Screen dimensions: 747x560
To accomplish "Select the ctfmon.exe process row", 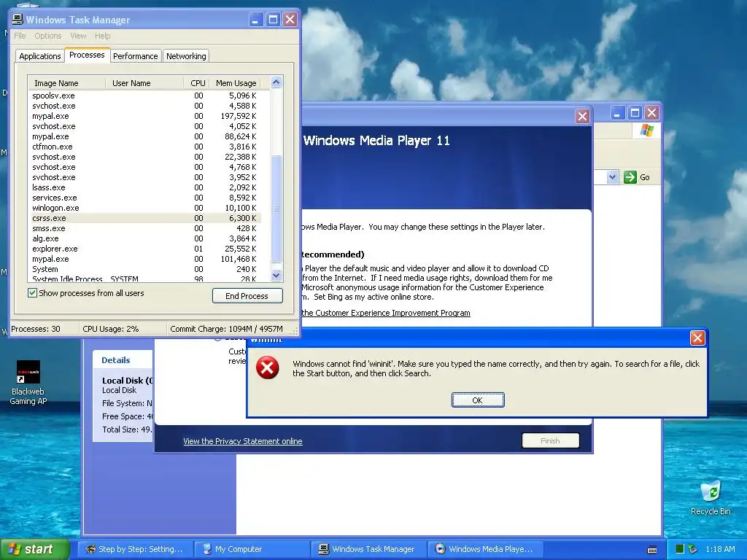I will pos(145,147).
